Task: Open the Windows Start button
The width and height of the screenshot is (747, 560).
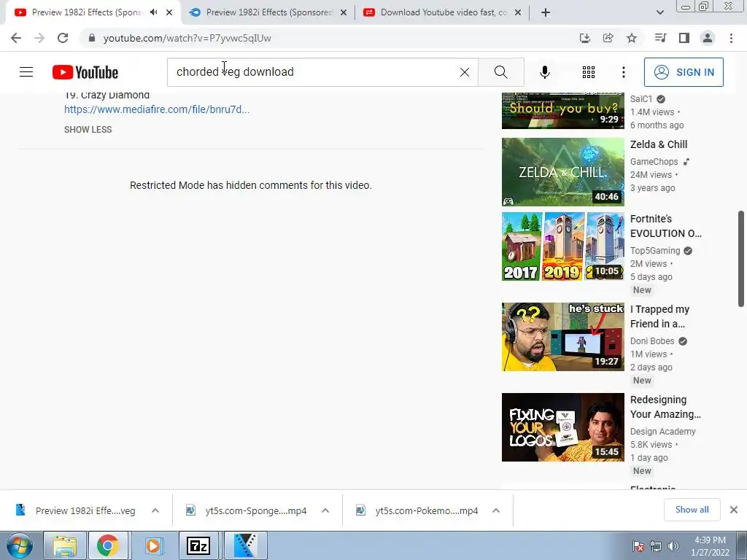Action: [19, 545]
